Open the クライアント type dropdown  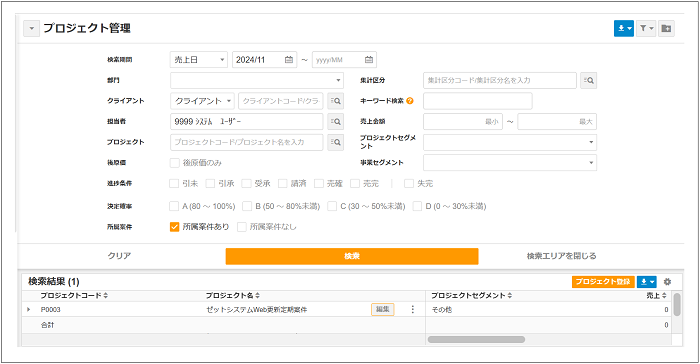click(x=202, y=101)
